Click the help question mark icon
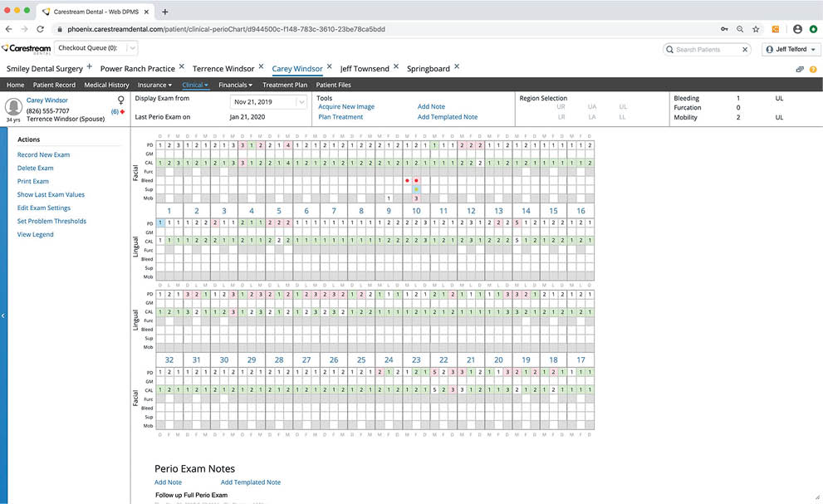Viewport: 823px width, 504px height. (815, 69)
